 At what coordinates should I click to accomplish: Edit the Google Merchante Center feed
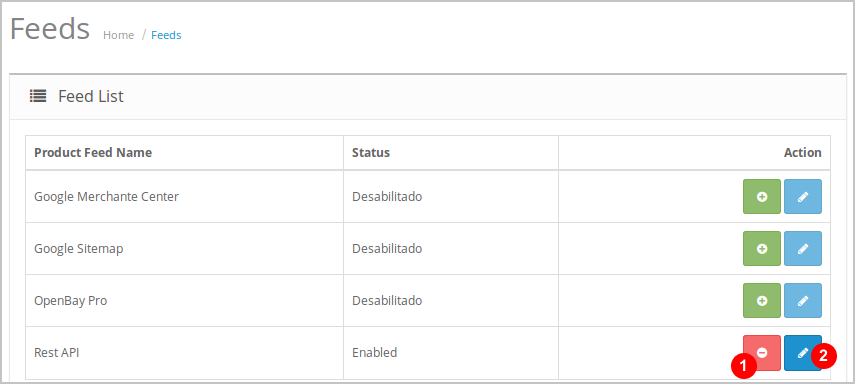coord(803,196)
